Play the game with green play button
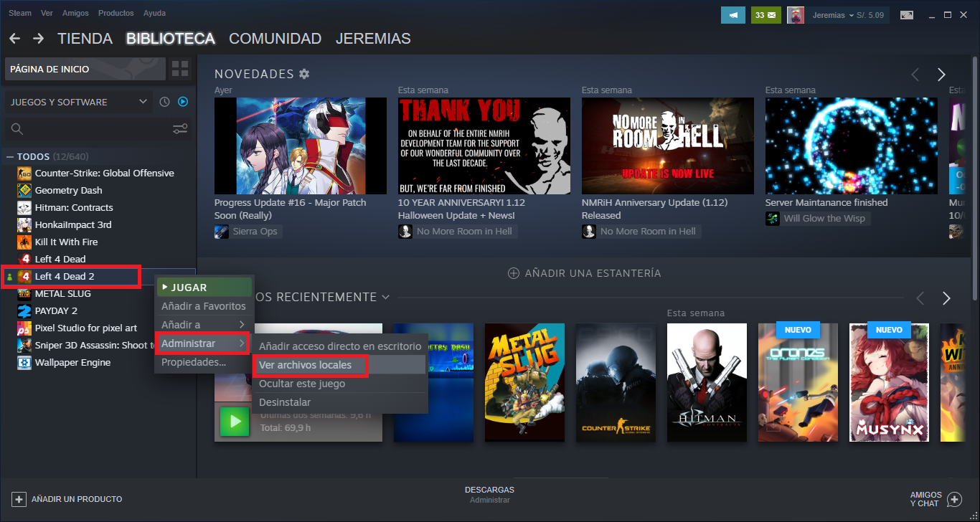Screen dimensions: 980x522 point(234,421)
